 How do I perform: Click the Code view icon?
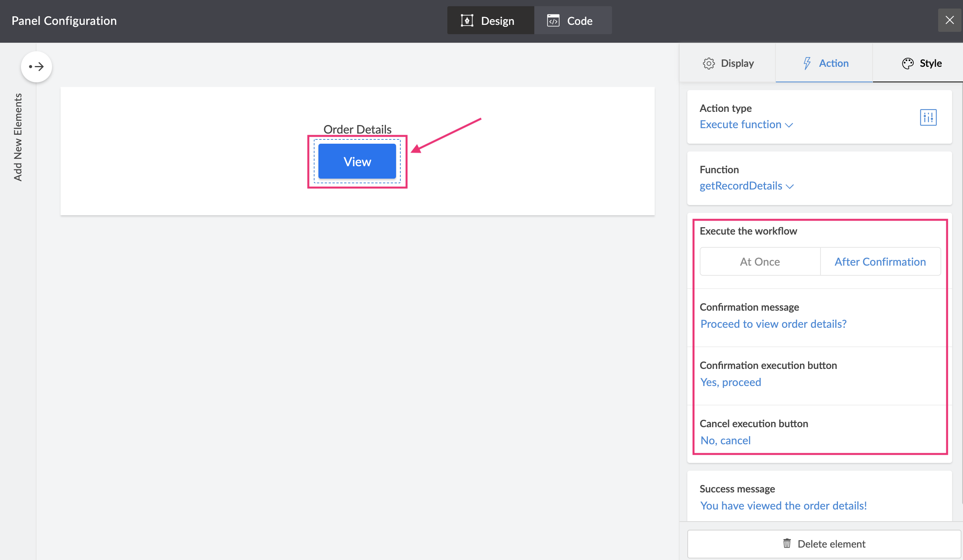coord(553,21)
